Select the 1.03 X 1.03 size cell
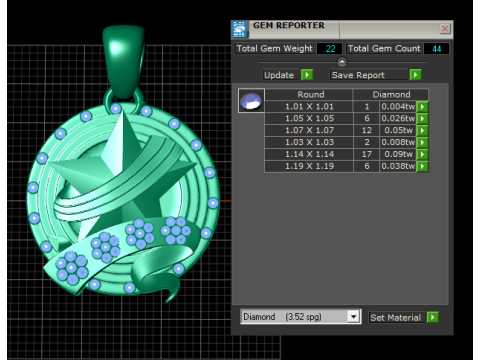 click(309, 142)
